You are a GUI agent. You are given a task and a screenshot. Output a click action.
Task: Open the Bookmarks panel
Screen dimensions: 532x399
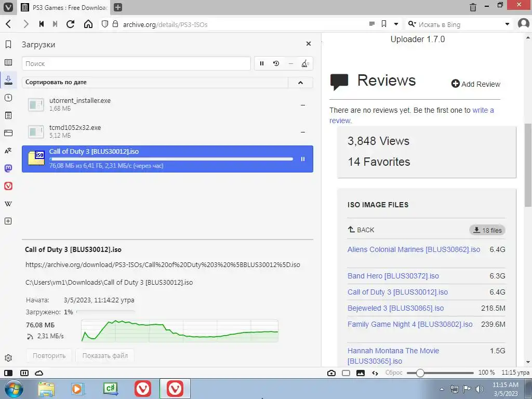click(8, 45)
